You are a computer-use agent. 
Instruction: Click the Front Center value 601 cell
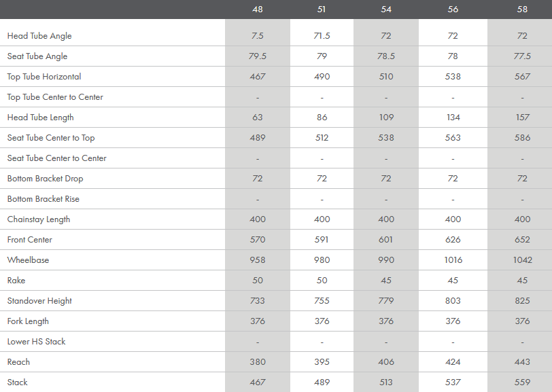[386, 240]
